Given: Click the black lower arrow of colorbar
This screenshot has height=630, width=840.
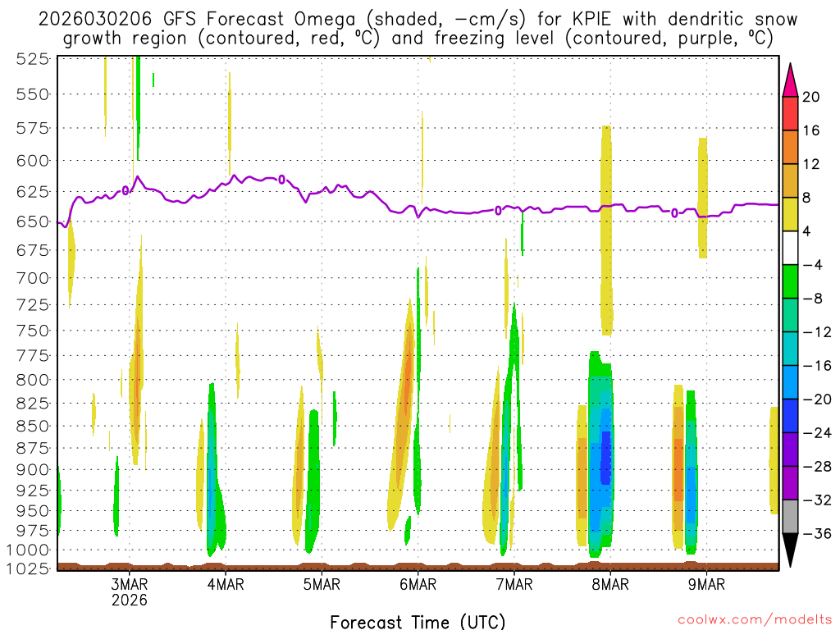Looking at the screenshot, I should 790,550.
